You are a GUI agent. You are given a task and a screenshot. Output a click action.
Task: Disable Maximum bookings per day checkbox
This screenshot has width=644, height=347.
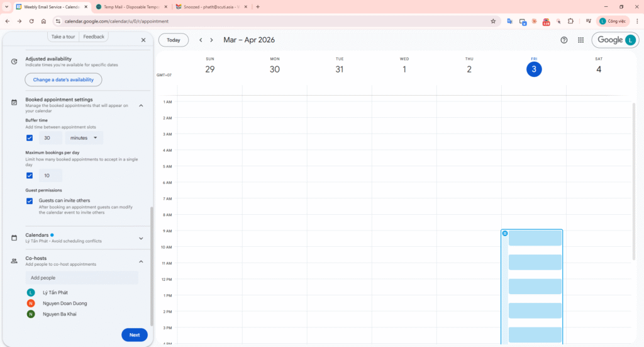(x=30, y=176)
